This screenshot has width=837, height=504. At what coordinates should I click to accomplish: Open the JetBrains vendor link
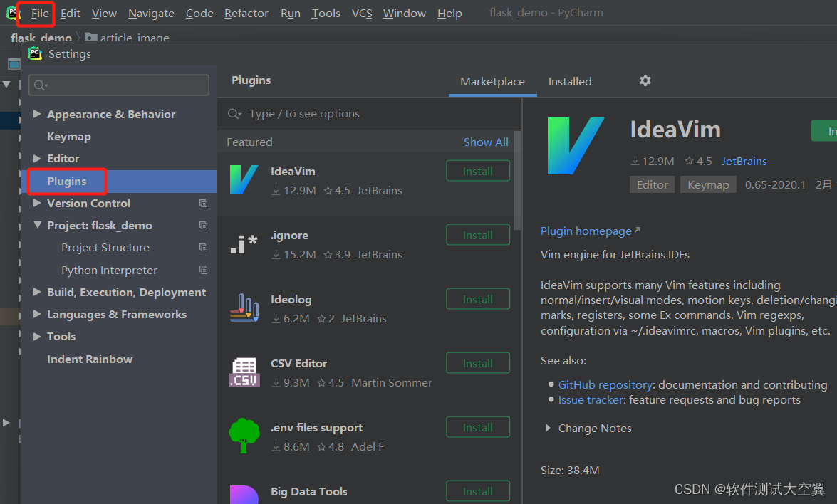coord(744,161)
